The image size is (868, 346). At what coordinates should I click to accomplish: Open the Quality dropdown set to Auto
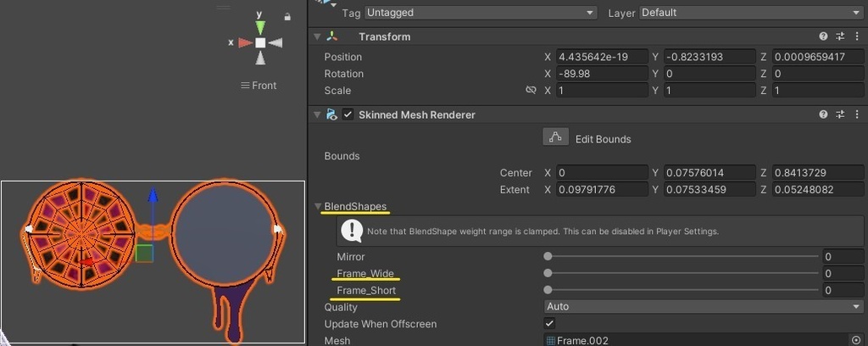(703, 306)
